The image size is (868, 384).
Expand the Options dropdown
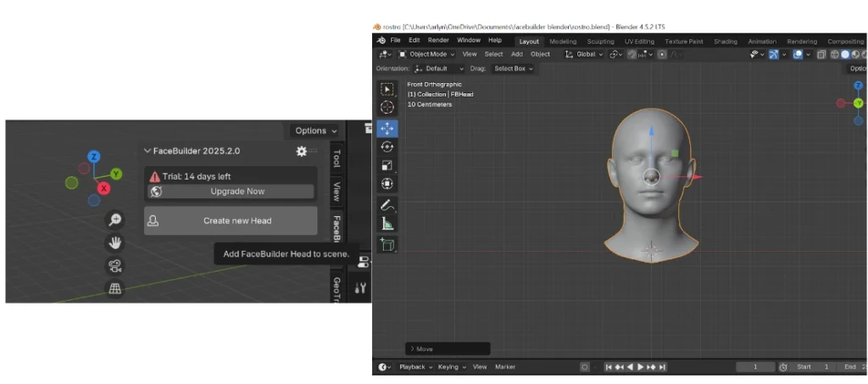pos(315,131)
